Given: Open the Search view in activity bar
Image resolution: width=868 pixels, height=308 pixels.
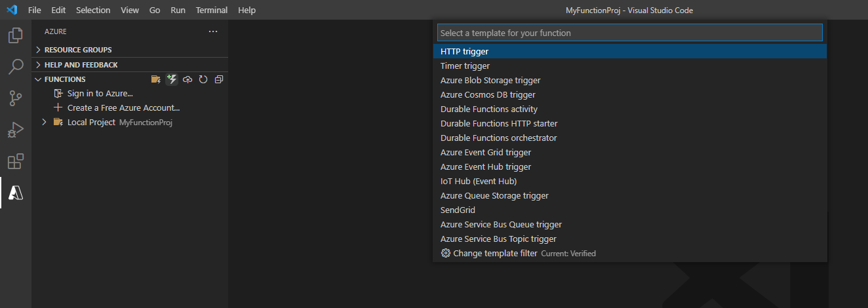Looking at the screenshot, I should (16, 67).
